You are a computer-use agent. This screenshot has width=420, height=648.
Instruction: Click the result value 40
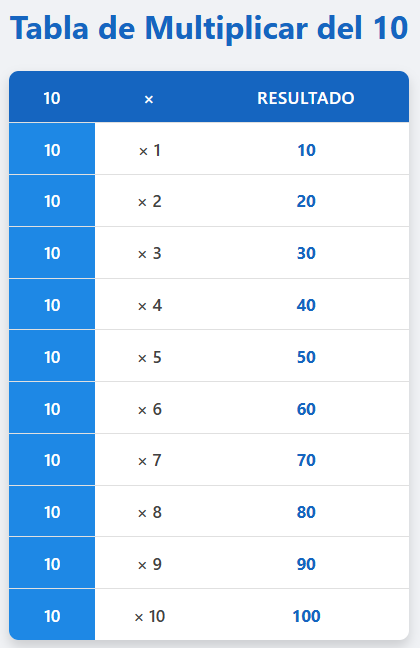click(x=306, y=305)
